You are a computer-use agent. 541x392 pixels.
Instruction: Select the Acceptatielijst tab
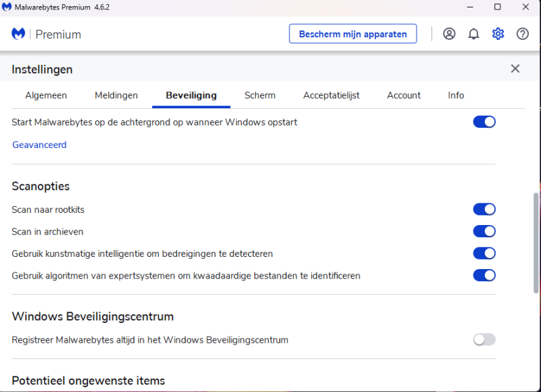tap(331, 95)
